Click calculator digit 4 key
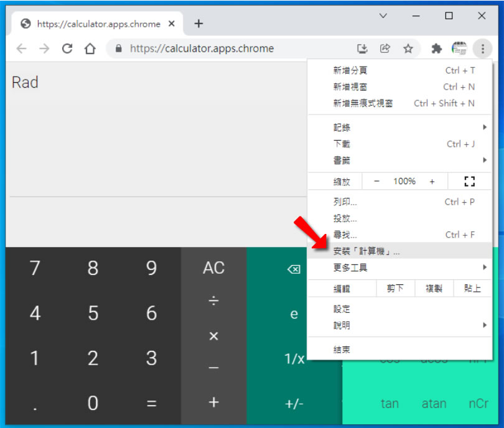The width and height of the screenshot is (504, 428). [35, 313]
